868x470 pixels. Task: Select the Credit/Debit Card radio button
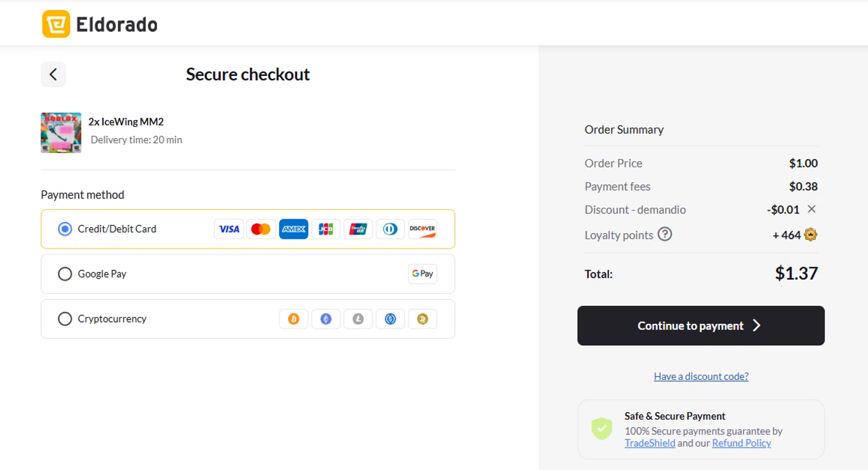(x=65, y=229)
